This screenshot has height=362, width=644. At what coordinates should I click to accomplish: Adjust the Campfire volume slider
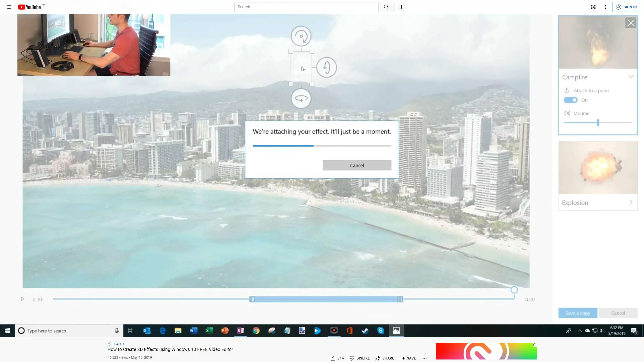coord(598,123)
